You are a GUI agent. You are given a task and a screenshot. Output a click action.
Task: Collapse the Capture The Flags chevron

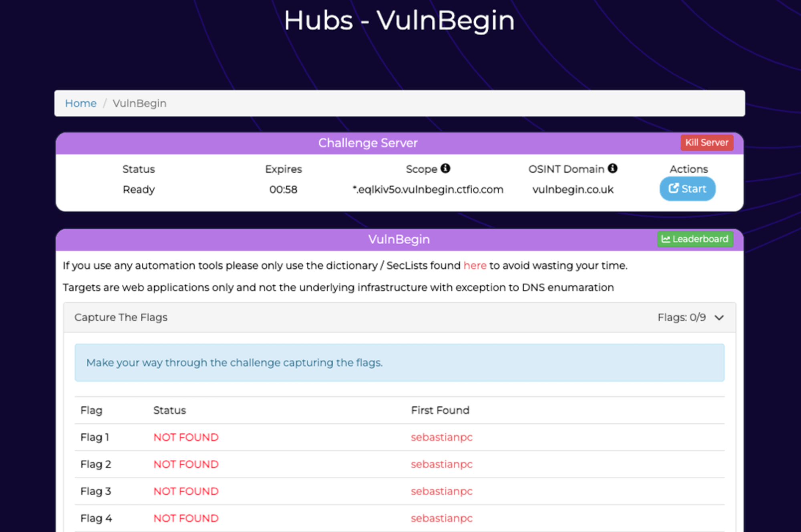tap(719, 318)
